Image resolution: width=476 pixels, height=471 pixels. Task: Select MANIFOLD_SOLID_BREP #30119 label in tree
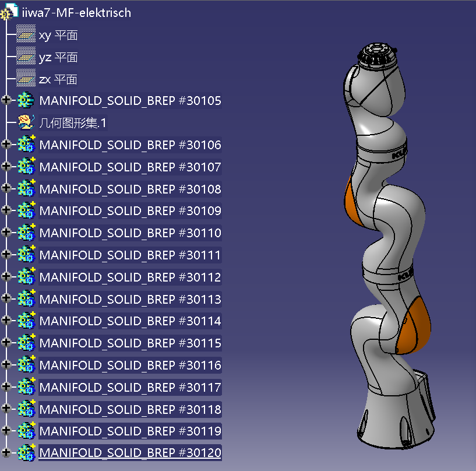pos(130,431)
